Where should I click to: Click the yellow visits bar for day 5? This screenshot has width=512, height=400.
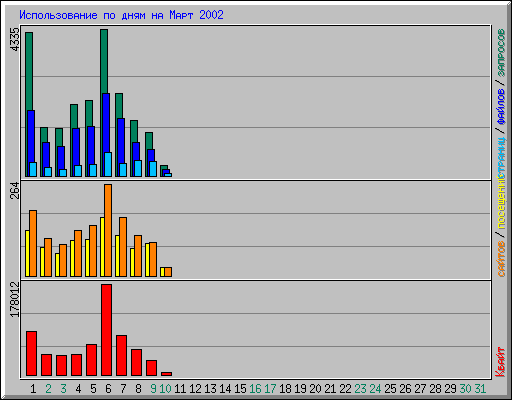(87, 258)
